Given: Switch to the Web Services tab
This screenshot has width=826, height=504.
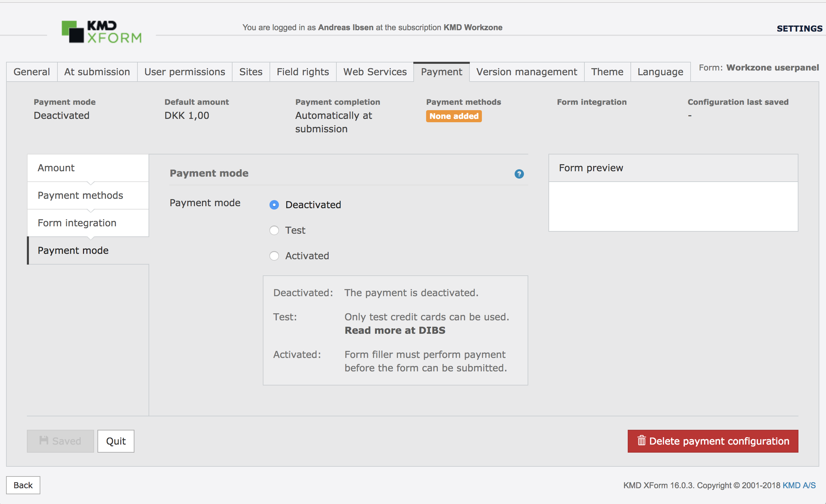Looking at the screenshot, I should click(x=375, y=72).
